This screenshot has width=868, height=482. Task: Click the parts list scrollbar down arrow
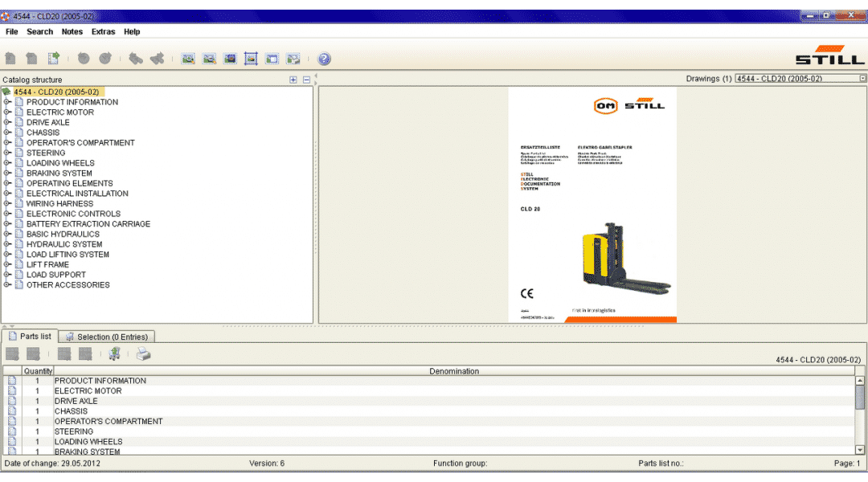[860, 450]
